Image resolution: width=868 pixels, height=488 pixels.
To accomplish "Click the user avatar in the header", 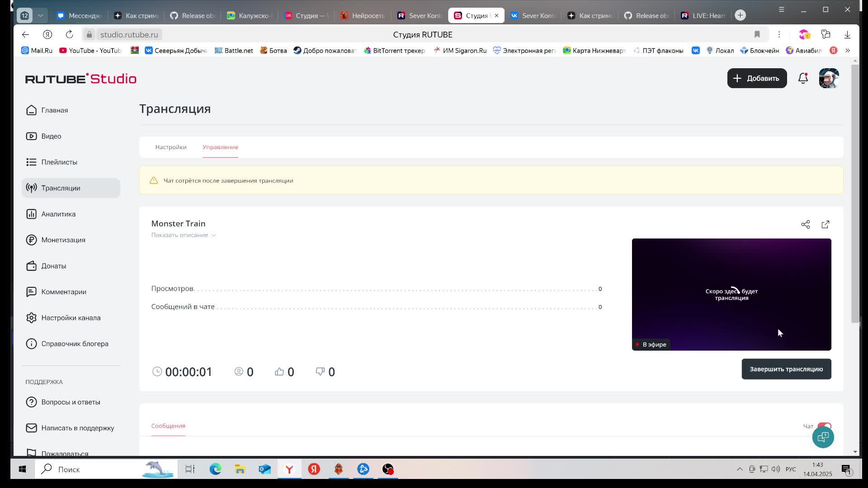I will pyautogui.click(x=829, y=78).
